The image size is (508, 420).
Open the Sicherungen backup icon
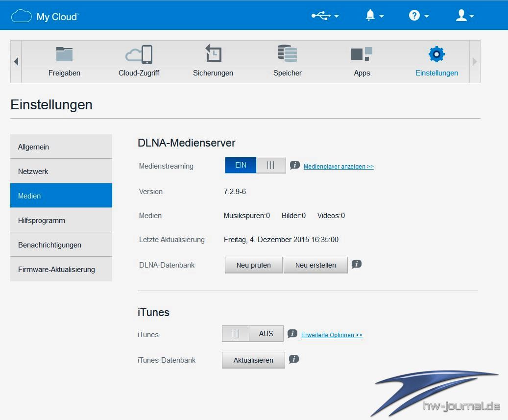tap(213, 54)
